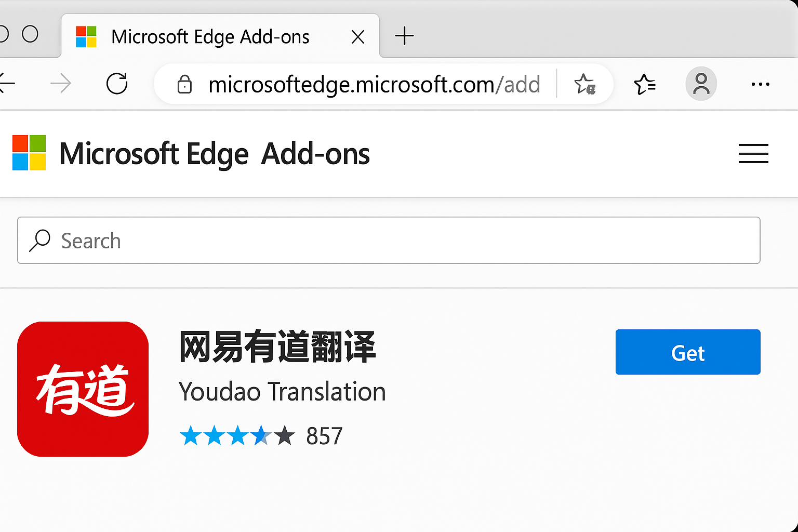The image size is (798, 532).
Task: Reload the page with refresh icon
Action: click(117, 84)
